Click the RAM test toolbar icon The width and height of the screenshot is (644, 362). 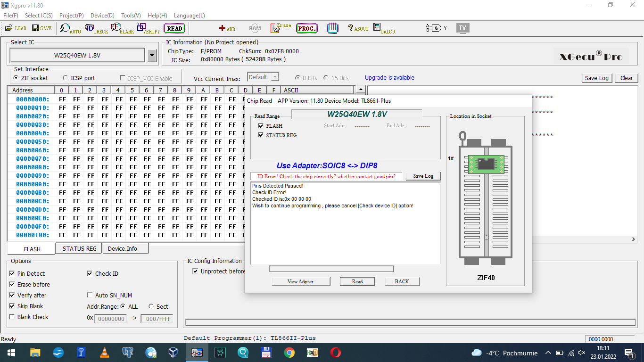(255, 28)
